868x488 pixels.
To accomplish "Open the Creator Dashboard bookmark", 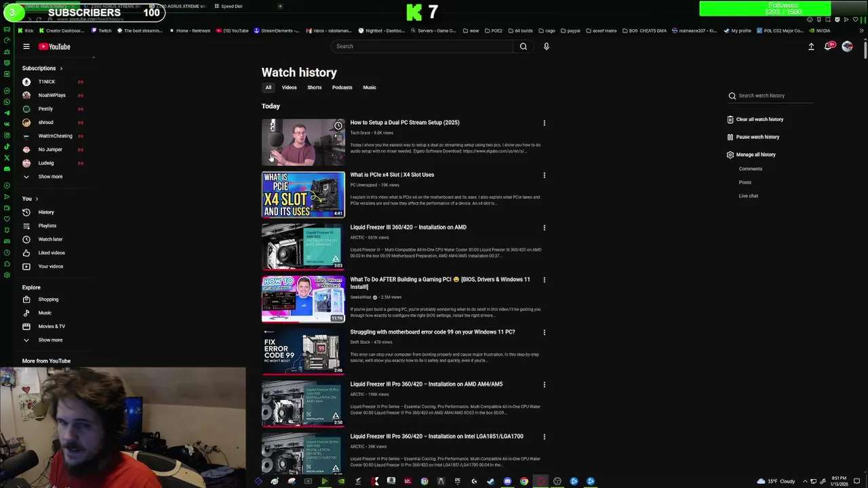I will 62,30.
